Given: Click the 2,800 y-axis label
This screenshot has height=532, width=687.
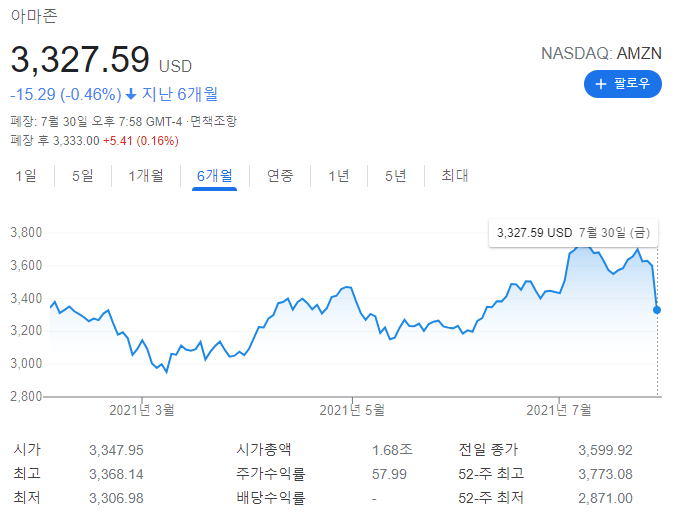Looking at the screenshot, I should [26, 396].
